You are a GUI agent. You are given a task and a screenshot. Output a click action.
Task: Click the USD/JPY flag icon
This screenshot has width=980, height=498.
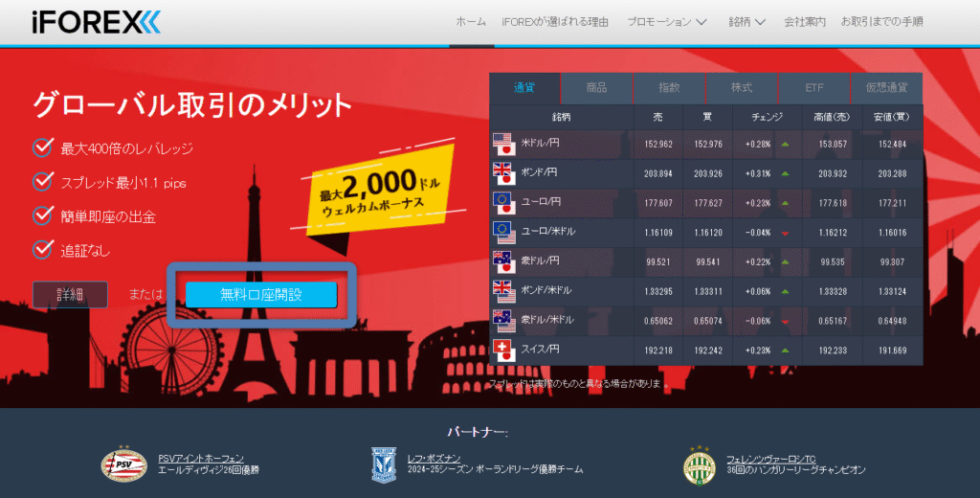[x=503, y=145]
